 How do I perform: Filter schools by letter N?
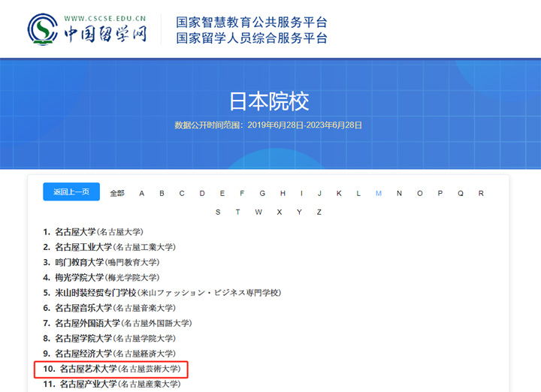[399, 194]
